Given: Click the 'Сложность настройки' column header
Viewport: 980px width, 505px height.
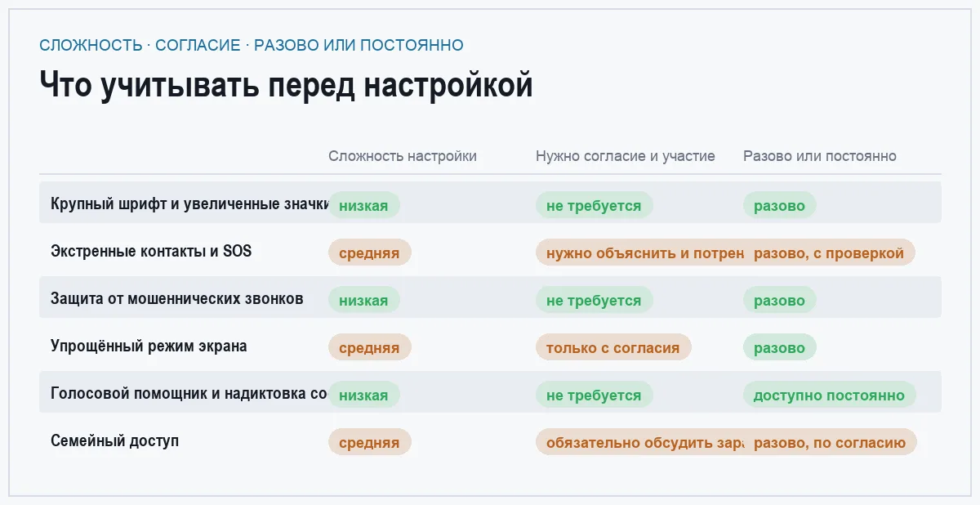Looking at the screenshot, I should [403, 156].
